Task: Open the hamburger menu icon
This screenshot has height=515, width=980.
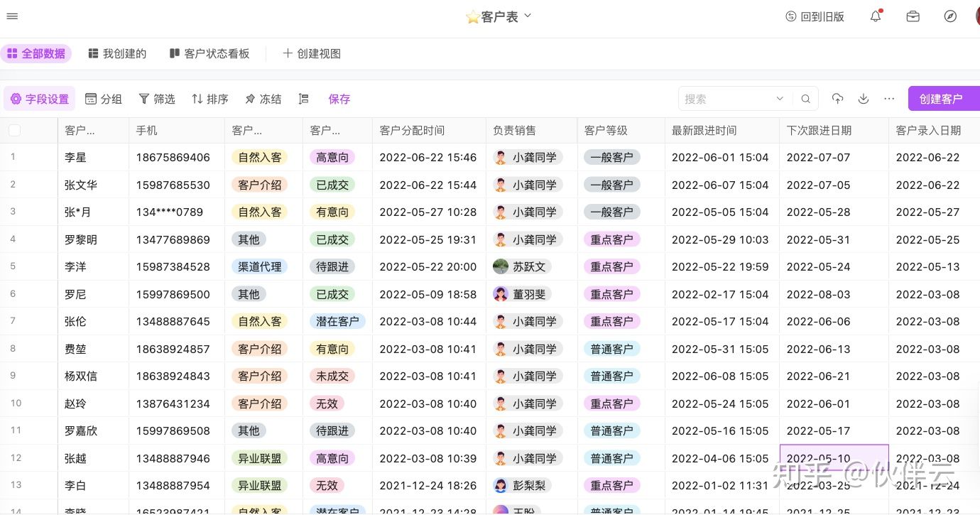Action: click(x=12, y=16)
